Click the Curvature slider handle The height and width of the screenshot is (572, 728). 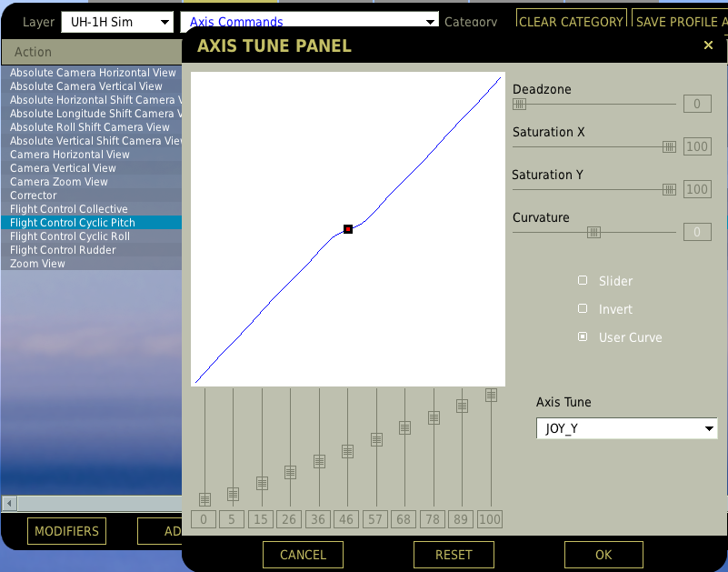[x=592, y=231]
